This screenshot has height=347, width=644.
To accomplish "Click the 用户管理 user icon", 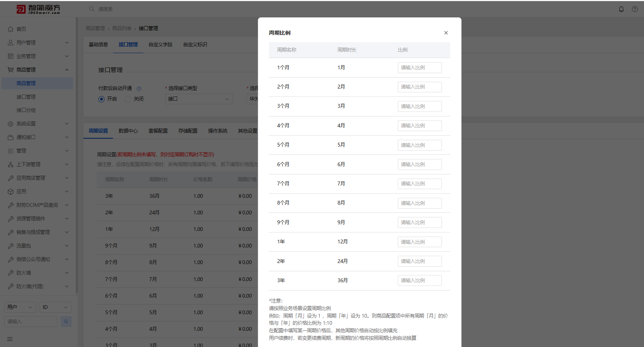I will [11, 43].
